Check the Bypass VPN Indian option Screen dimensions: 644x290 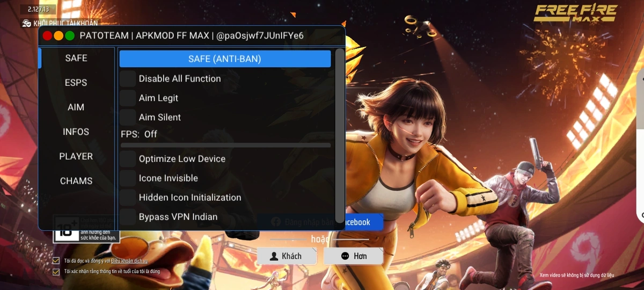tap(128, 217)
